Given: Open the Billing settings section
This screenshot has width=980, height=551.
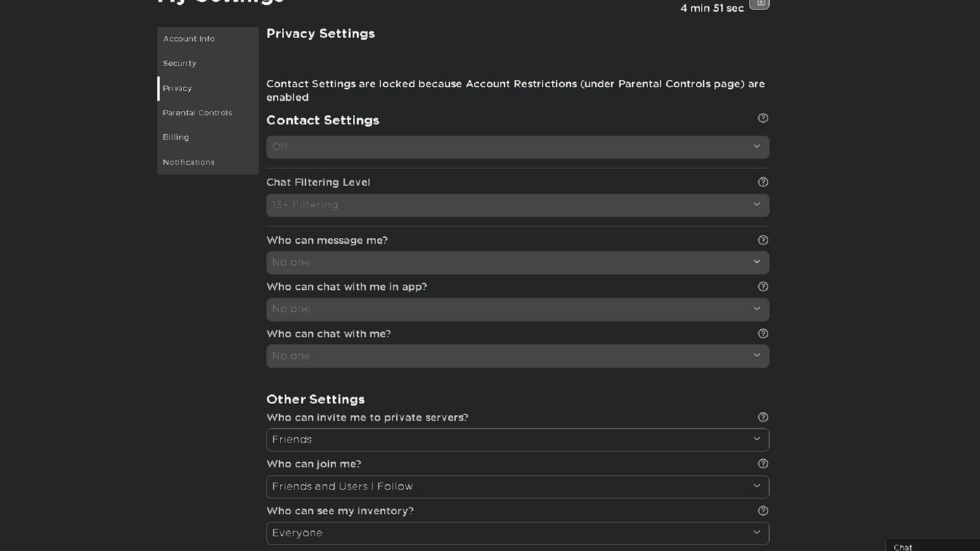Looking at the screenshot, I should tap(176, 137).
